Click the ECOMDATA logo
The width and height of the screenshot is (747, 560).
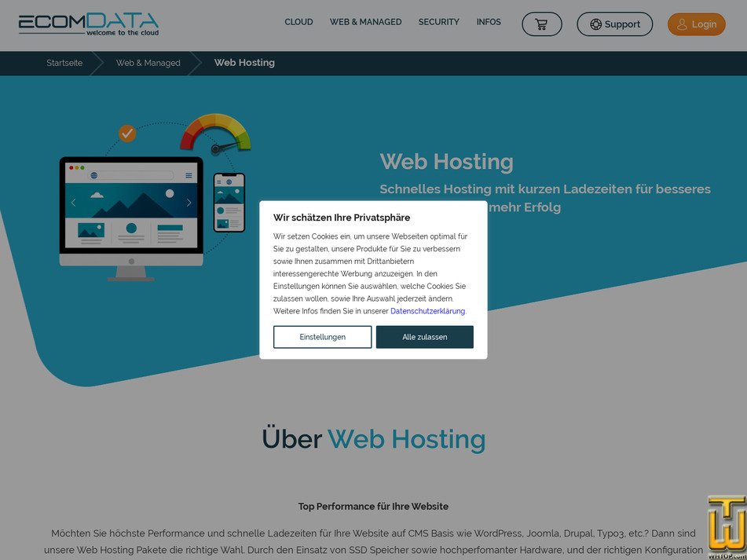click(x=89, y=25)
